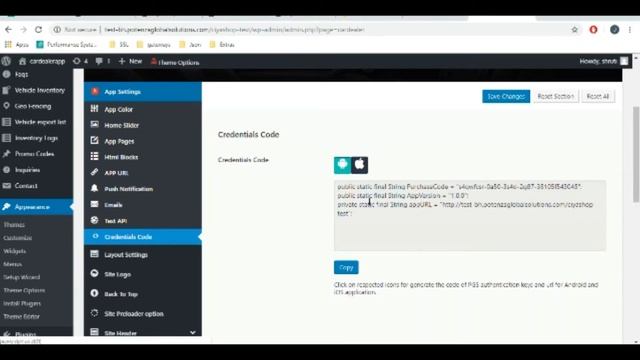Open Setup Wizard under Appearance

(x=22, y=277)
